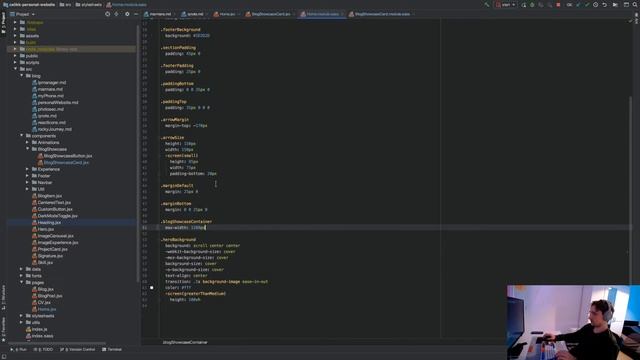
Task: Expand the Navbar folder
Action: coord(28,182)
